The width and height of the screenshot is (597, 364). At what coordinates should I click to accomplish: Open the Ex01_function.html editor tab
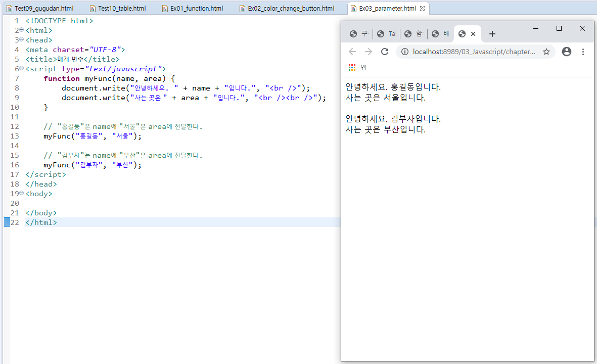point(193,9)
